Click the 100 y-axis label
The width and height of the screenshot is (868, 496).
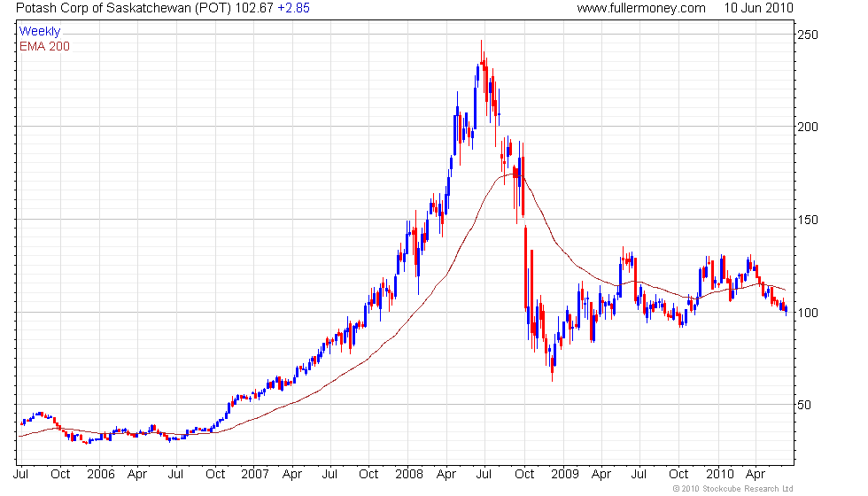click(x=808, y=313)
